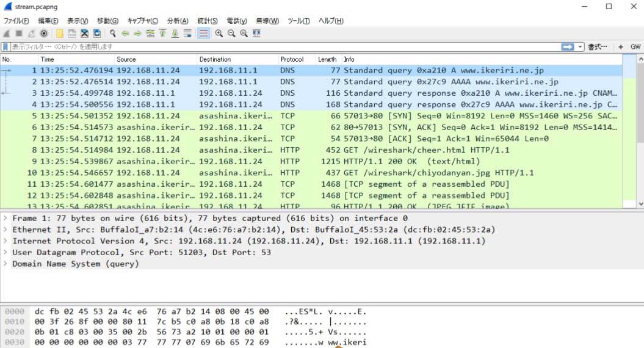Viewport: 644px width, 348px height.
Task: Click the restart capture icon
Action: tap(31, 34)
